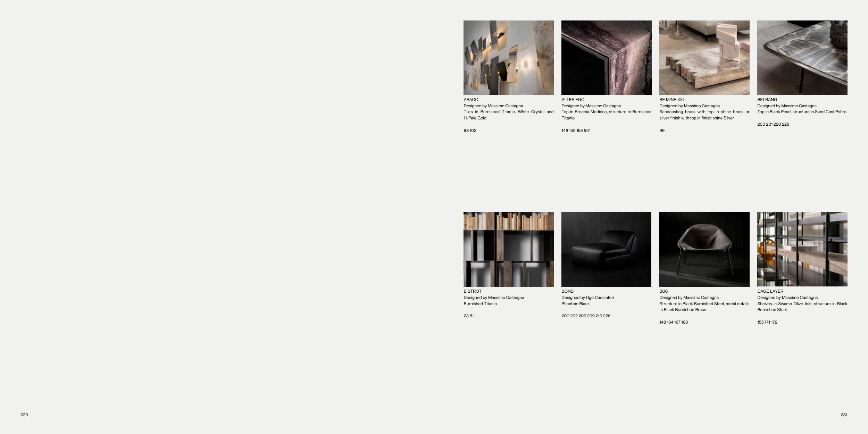Select the BOND black sofa photo
The image size is (868, 434).
(606, 249)
